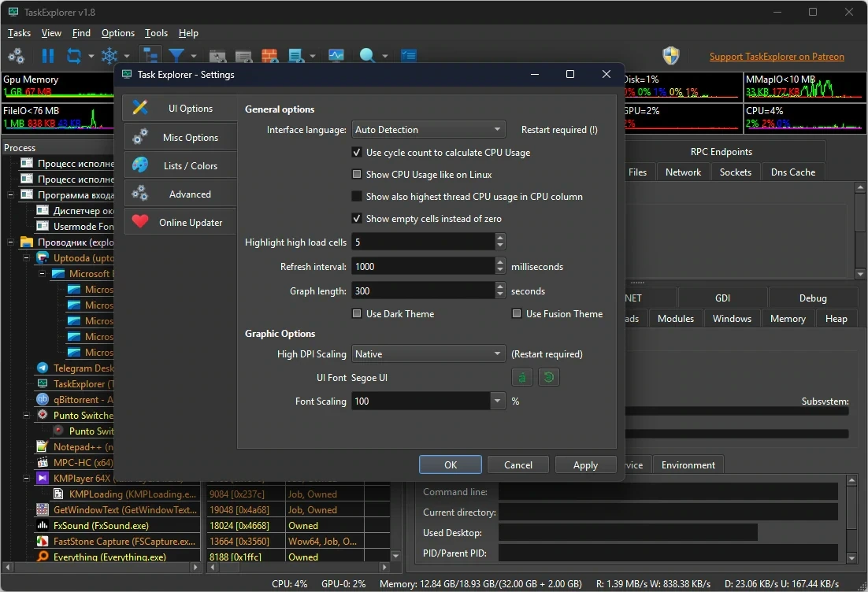Confirm settings with the OK button
This screenshot has width=868, height=592.
click(451, 464)
